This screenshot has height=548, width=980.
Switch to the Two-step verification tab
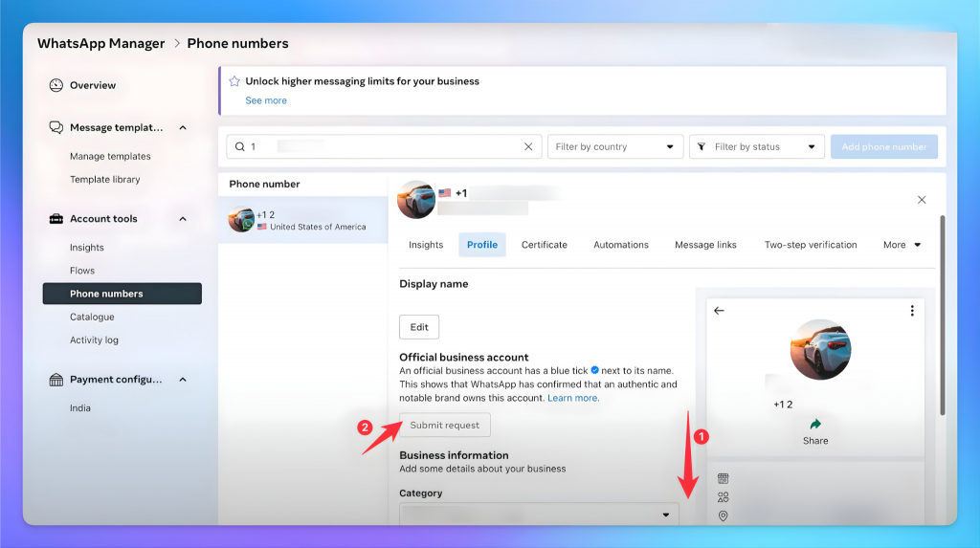[x=810, y=245]
